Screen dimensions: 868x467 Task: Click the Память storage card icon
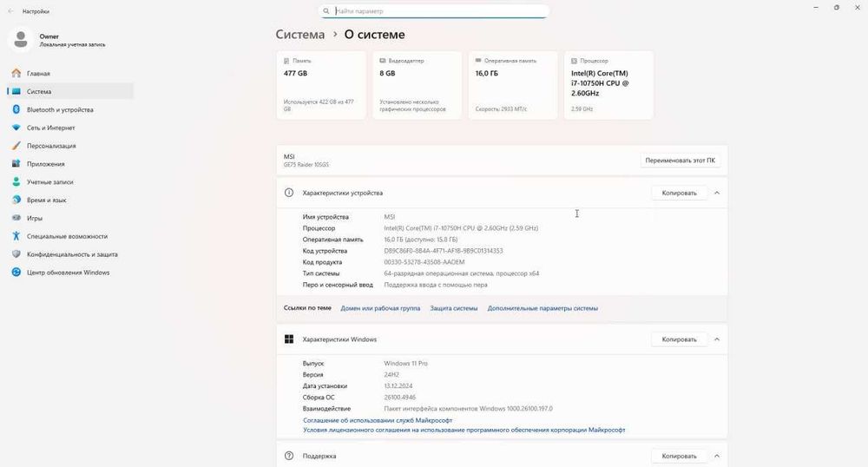pyautogui.click(x=286, y=61)
